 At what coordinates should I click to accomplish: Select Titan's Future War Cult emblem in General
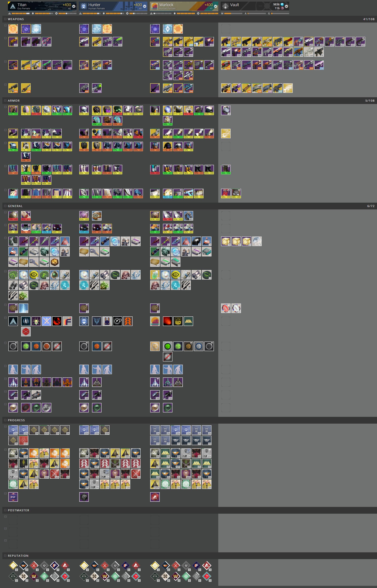(x=67, y=321)
